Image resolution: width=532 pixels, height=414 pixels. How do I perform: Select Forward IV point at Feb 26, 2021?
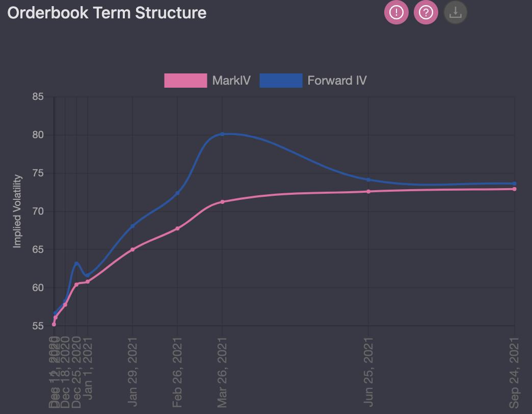177,193
